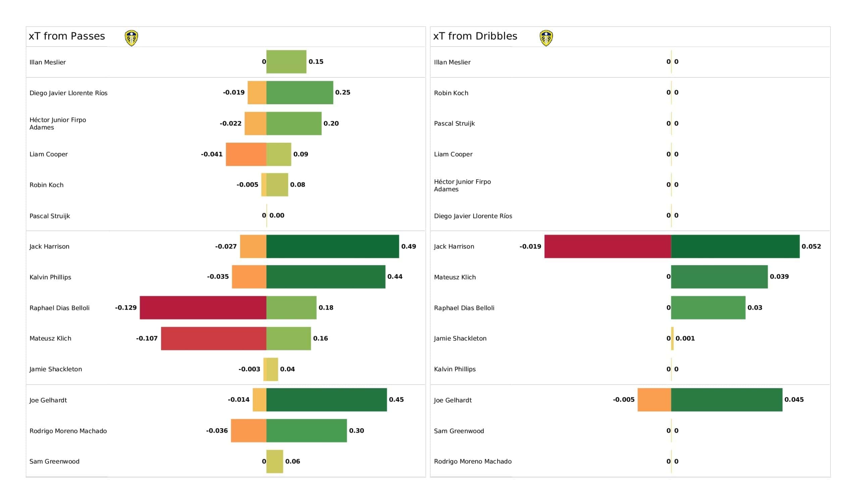Select Sam Greenwood label in dribbles chart
The width and height of the screenshot is (859, 504).
459,431
